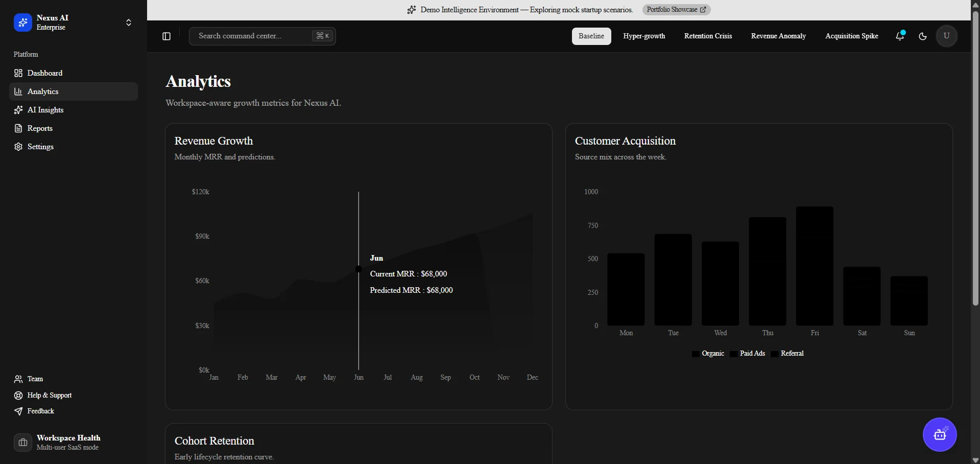
Task: Click the page vertical scrollbar
Action: (x=975, y=158)
